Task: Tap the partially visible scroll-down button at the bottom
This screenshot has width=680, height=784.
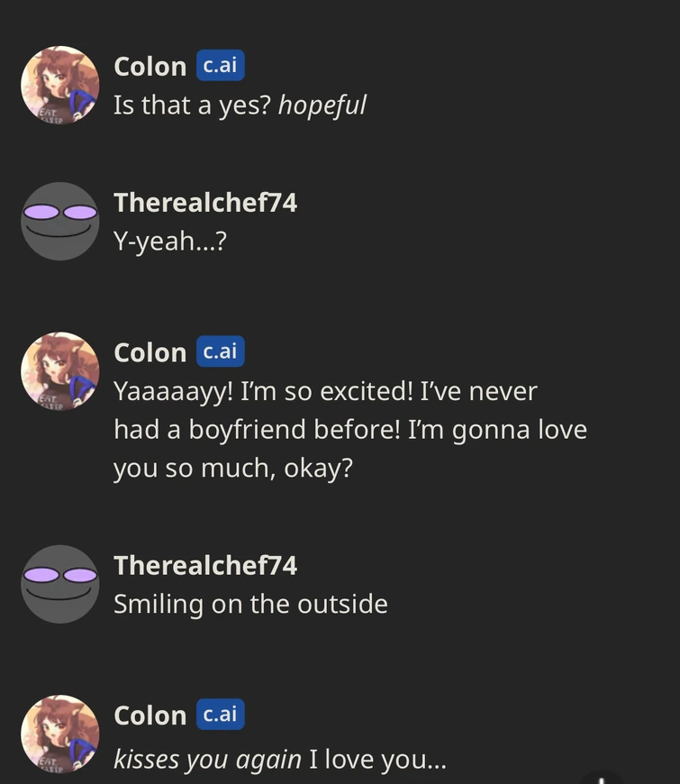Action: click(602, 777)
